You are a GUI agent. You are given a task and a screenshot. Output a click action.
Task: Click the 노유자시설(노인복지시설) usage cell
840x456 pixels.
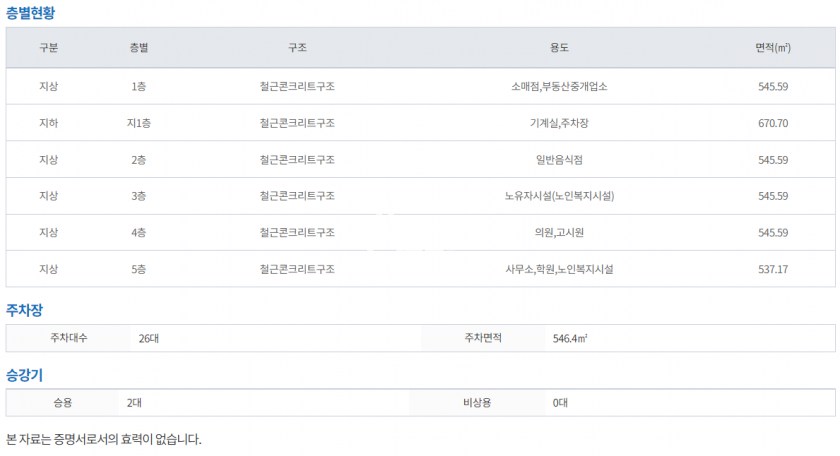click(x=559, y=196)
